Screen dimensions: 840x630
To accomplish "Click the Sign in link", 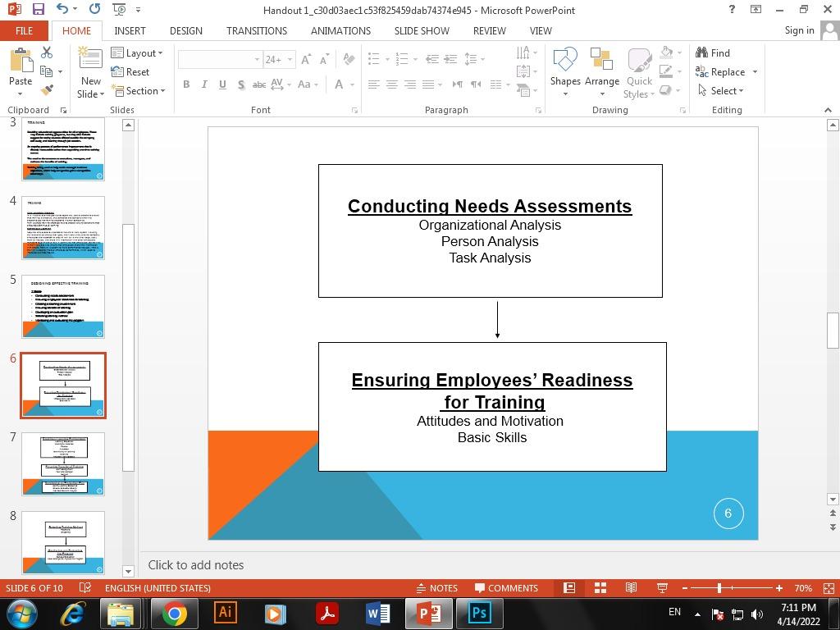I will click(798, 30).
